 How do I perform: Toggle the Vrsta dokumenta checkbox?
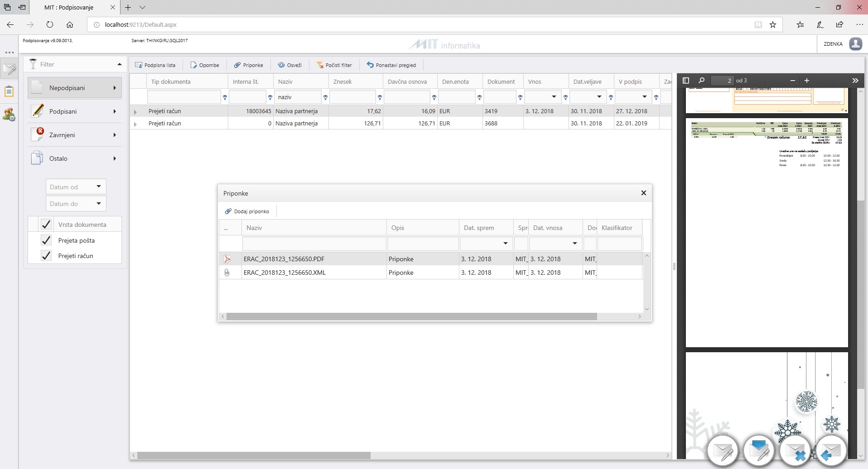(x=46, y=225)
